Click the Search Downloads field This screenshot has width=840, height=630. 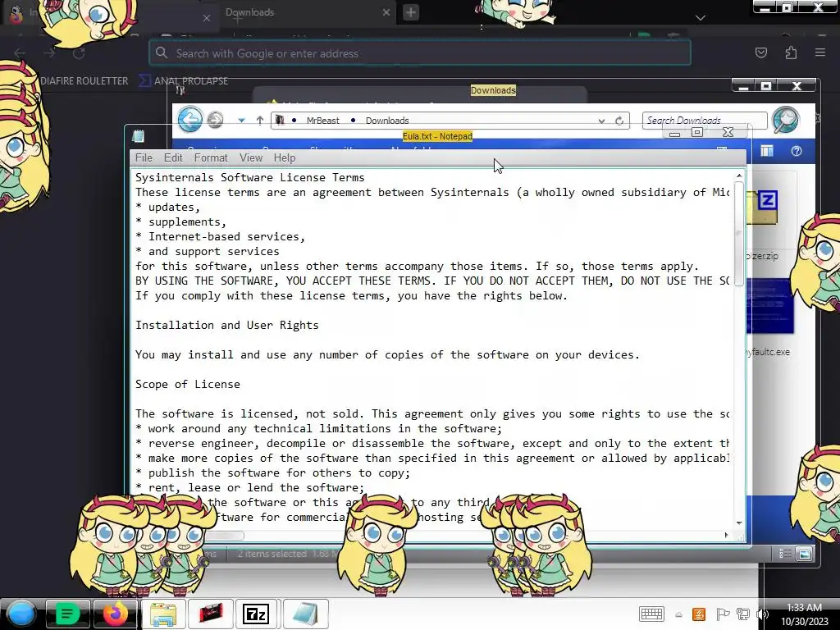(705, 120)
